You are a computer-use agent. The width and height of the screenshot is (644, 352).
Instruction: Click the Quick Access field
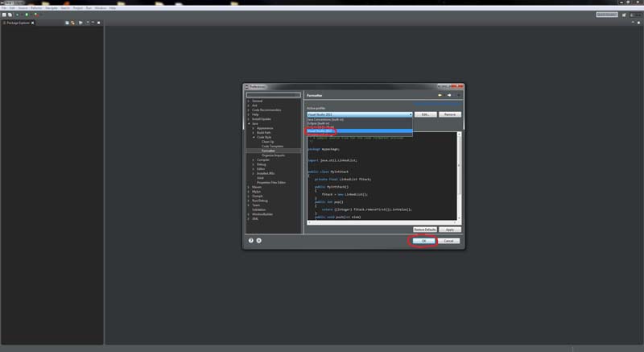(x=607, y=14)
